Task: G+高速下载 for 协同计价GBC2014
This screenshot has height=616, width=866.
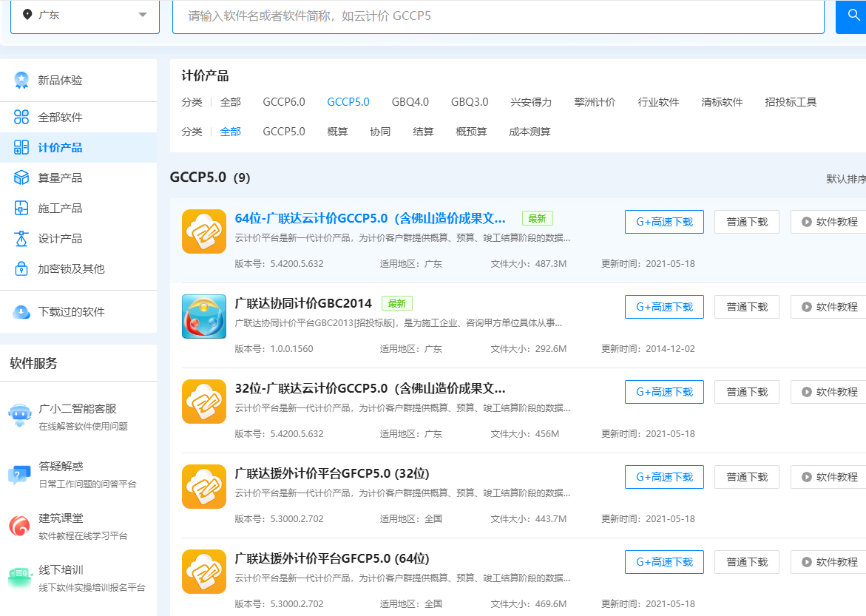Action: pyautogui.click(x=664, y=307)
